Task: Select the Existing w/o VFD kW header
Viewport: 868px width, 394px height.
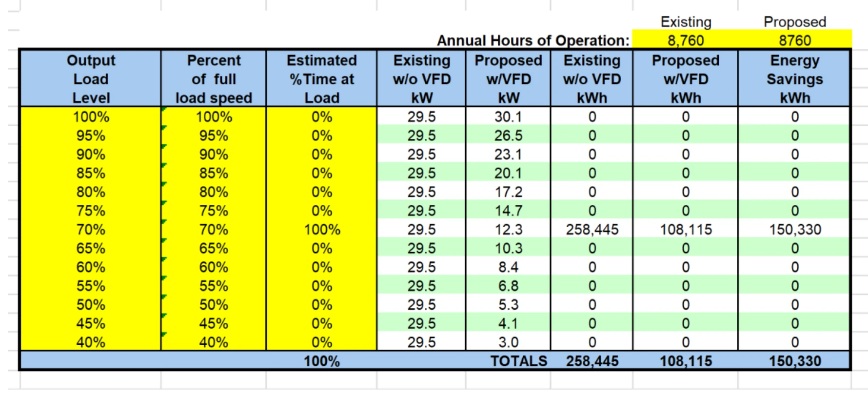Action: pyautogui.click(x=421, y=79)
